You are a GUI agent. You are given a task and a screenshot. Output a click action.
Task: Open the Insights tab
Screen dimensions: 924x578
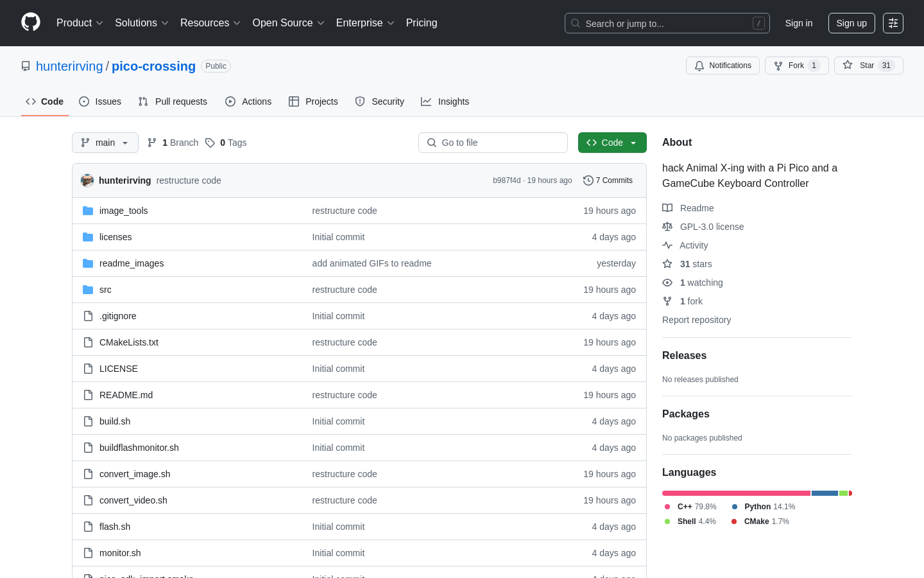[445, 101]
